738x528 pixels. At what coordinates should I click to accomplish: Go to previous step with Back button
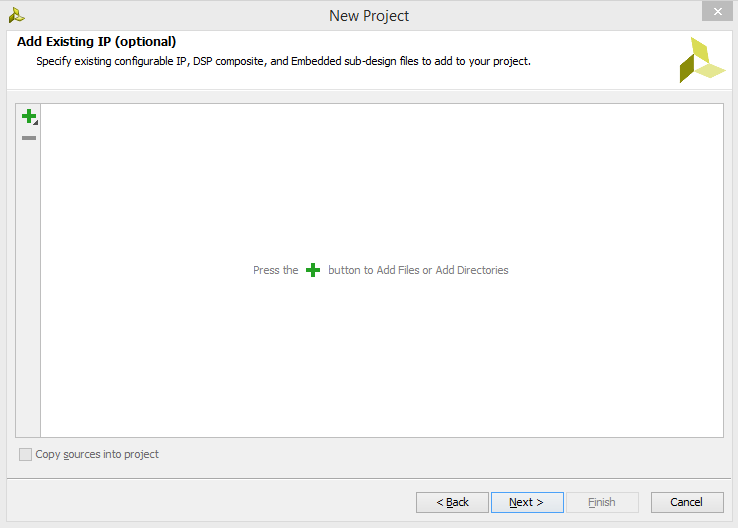pyautogui.click(x=452, y=503)
